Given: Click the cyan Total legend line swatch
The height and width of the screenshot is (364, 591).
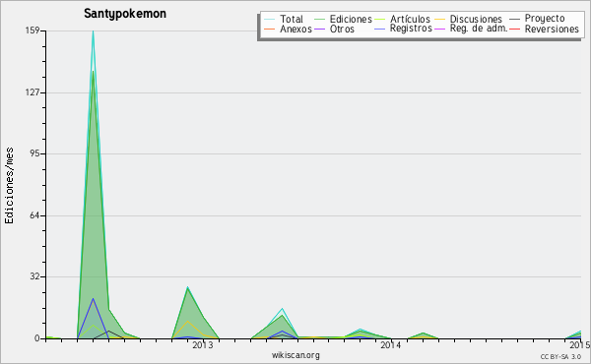Looking at the screenshot, I should tap(270, 20).
